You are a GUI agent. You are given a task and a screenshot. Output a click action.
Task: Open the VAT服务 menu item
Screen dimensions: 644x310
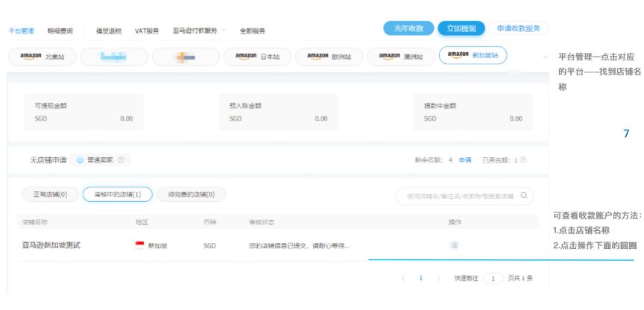(x=147, y=31)
